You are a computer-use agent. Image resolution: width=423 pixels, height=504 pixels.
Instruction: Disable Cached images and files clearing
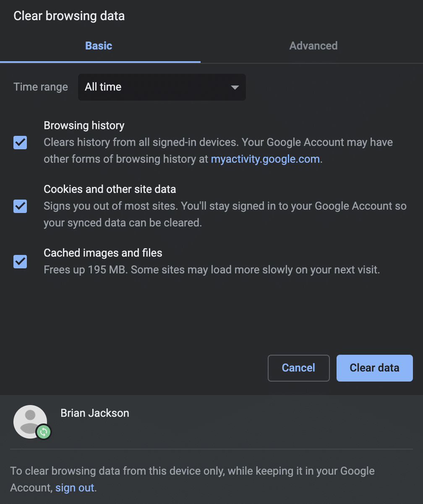(20, 262)
